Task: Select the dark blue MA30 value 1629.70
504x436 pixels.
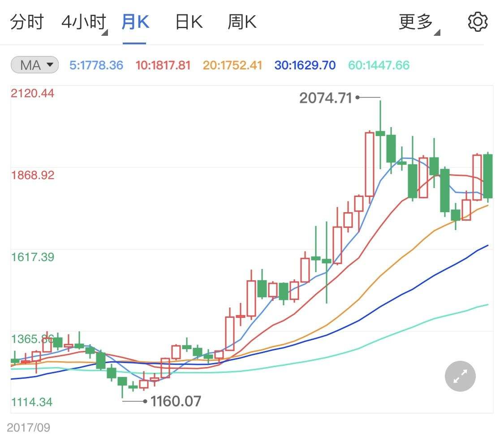Action: point(304,65)
